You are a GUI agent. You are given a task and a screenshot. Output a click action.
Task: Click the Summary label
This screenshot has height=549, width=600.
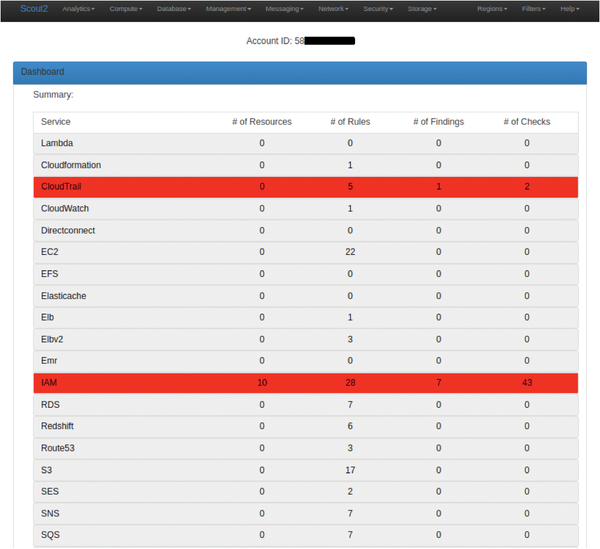[x=53, y=95]
